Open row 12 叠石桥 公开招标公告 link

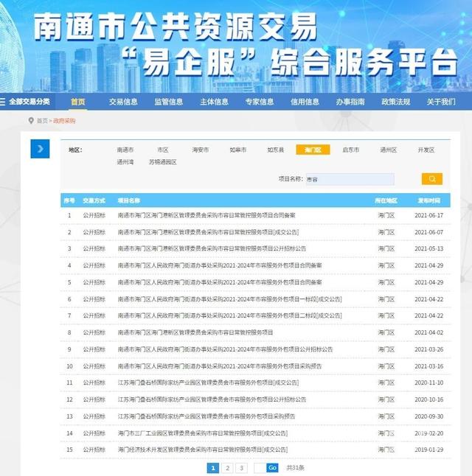tap(212, 399)
